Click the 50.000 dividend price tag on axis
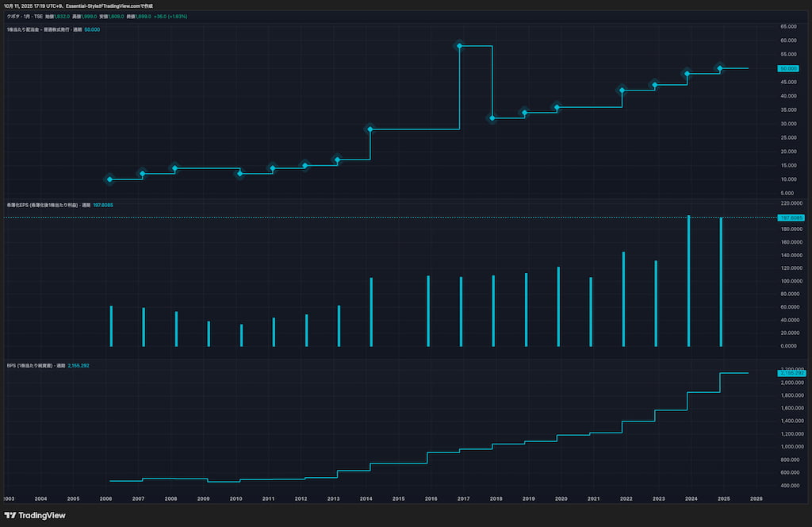The height and width of the screenshot is (527, 812). 789,68
